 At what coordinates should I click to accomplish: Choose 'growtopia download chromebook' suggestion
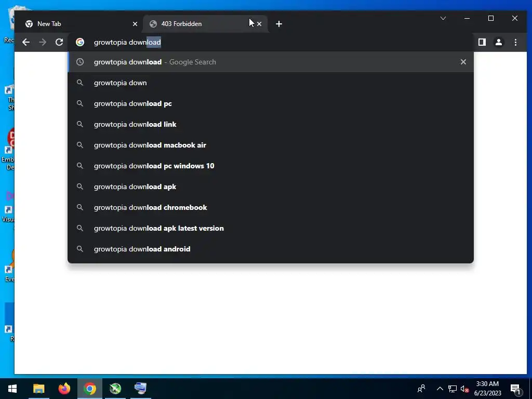270,207
